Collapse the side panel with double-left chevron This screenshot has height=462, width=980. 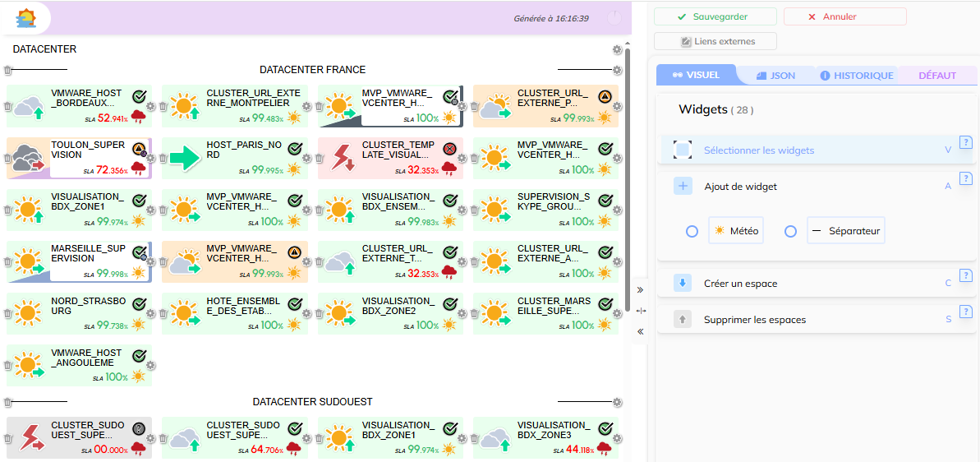pos(641,331)
